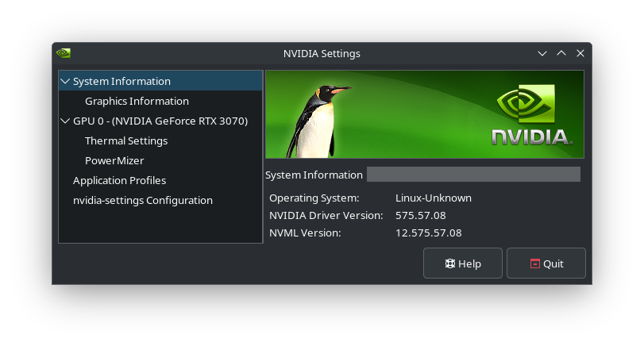Minimize the NVIDIA Settings window
Viewport: 644px width, 346px height.
tap(542, 53)
